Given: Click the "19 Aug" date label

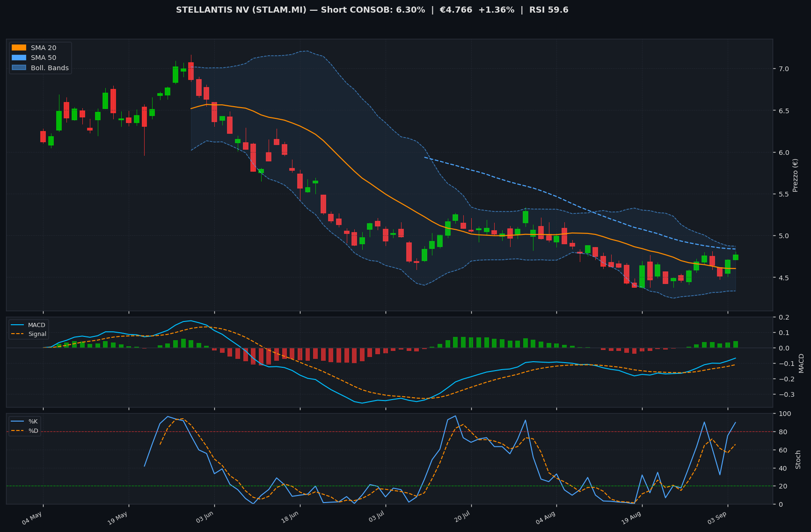Looking at the screenshot, I should (631, 518).
